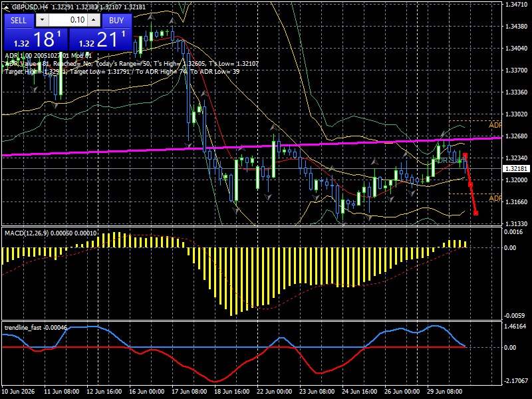This screenshot has width=532, height=399.
Task: Click the 1.33360 price axis label
Action: (x=516, y=92)
